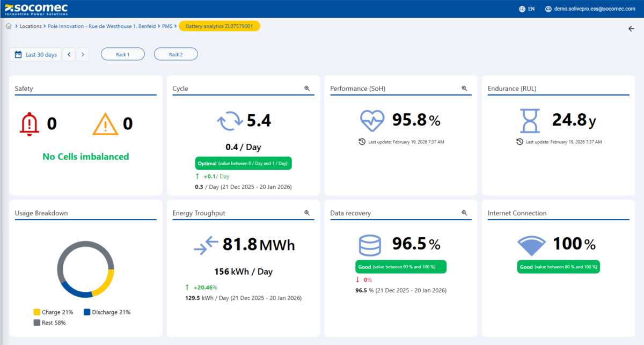Click the back arrow icon

click(x=631, y=29)
